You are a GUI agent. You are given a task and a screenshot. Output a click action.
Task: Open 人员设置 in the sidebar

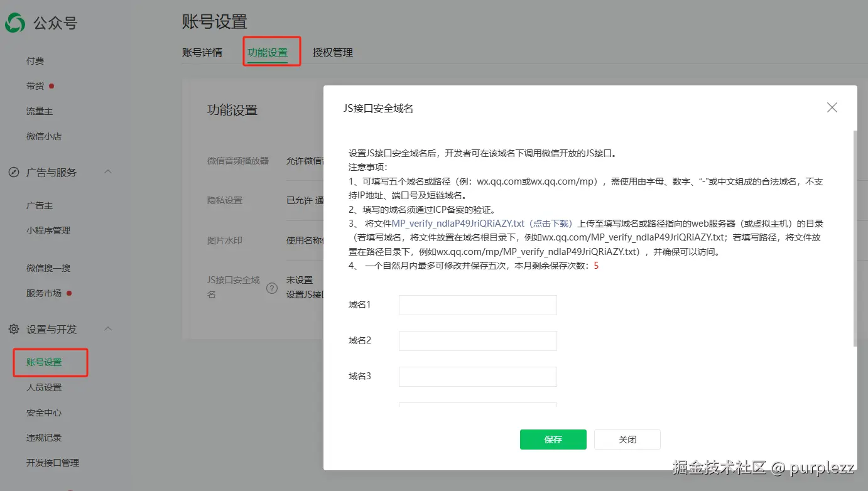[44, 387]
